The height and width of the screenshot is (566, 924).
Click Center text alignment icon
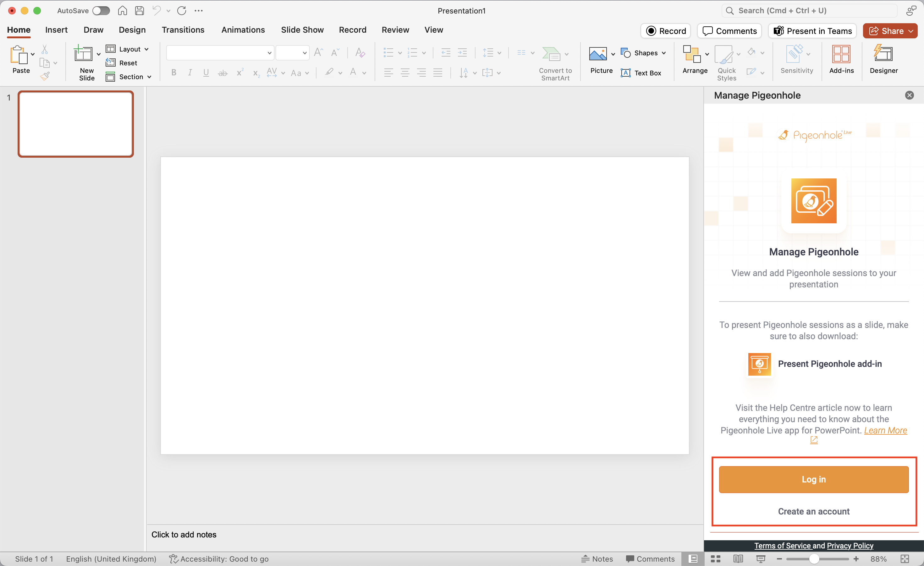405,72
